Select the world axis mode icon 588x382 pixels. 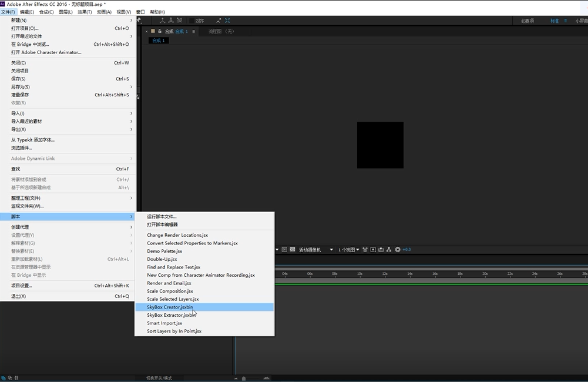[x=171, y=21]
